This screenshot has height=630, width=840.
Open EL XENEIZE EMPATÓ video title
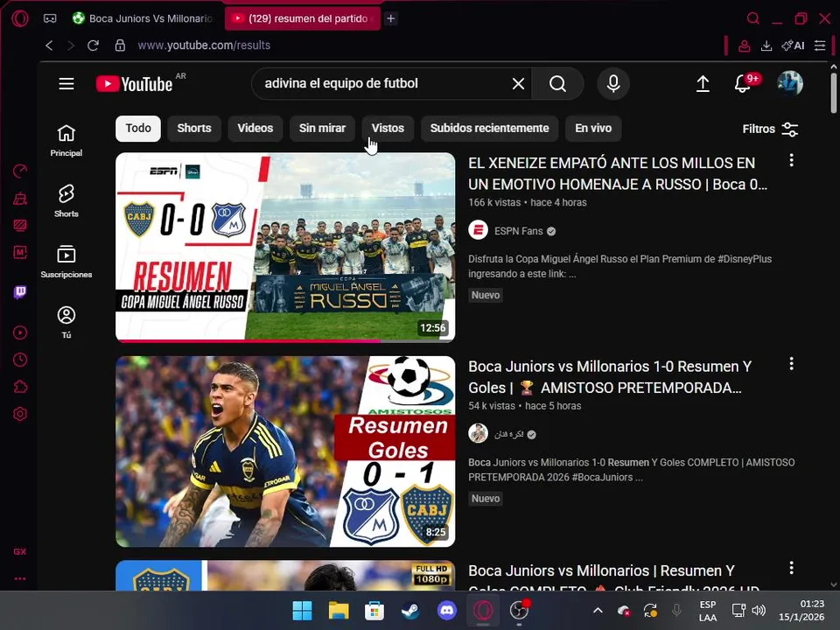point(618,173)
